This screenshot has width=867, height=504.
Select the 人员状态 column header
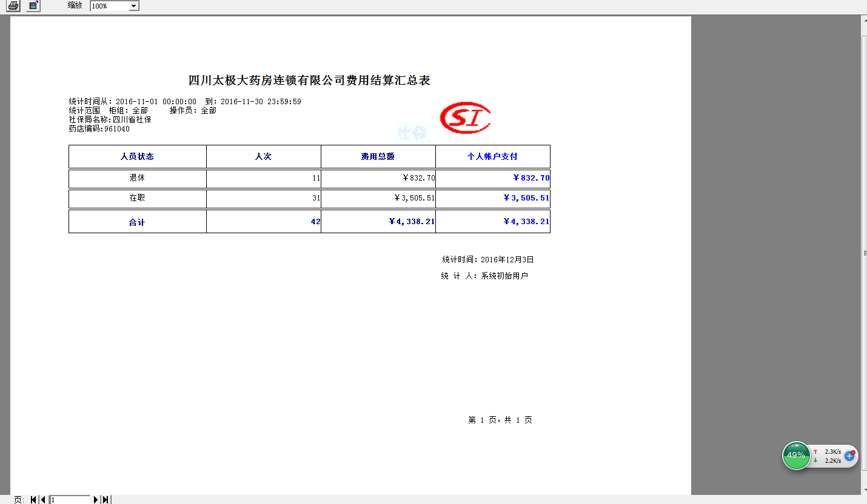(x=137, y=156)
